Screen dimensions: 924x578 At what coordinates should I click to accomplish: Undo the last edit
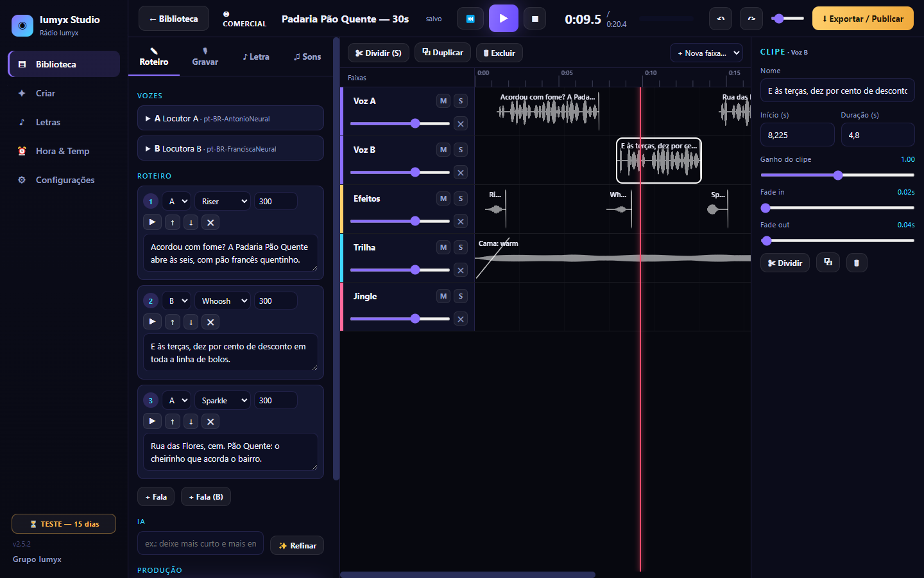[721, 19]
